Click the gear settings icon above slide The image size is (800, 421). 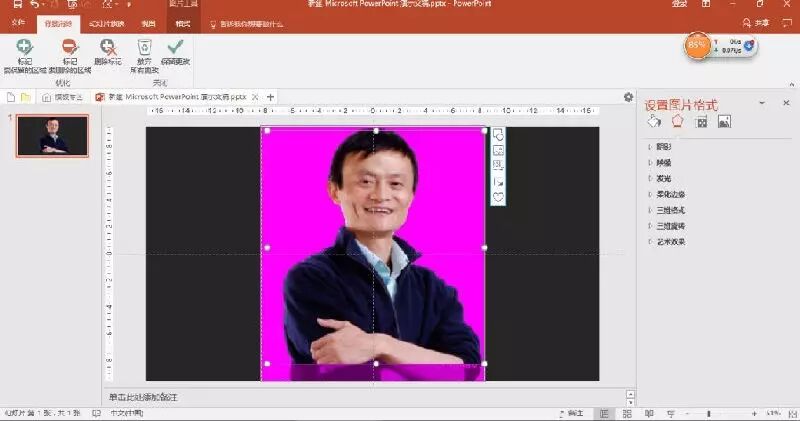pyautogui.click(x=629, y=97)
